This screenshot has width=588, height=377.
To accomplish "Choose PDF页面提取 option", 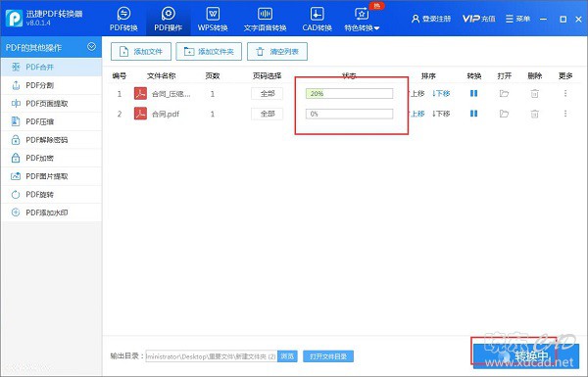I will [x=51, y=104].
